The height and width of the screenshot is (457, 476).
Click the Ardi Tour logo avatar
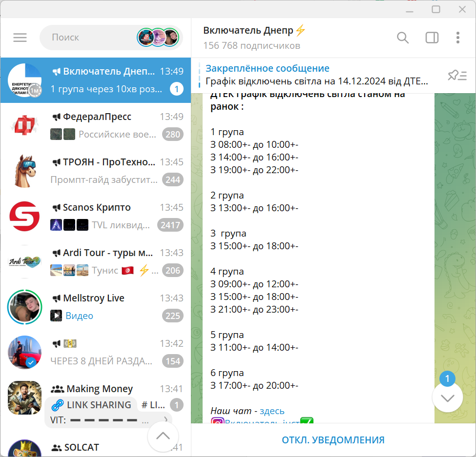(x=24, y=262)
